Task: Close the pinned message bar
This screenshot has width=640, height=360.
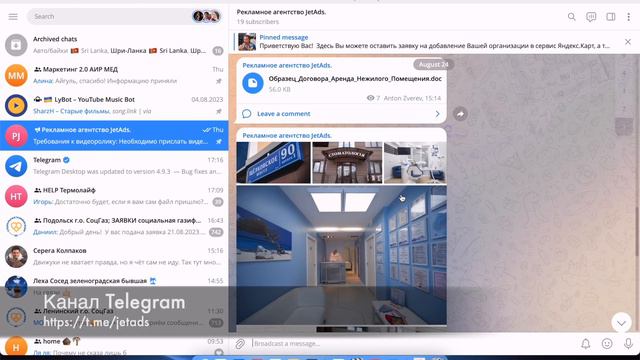Action: click(628, 42)
